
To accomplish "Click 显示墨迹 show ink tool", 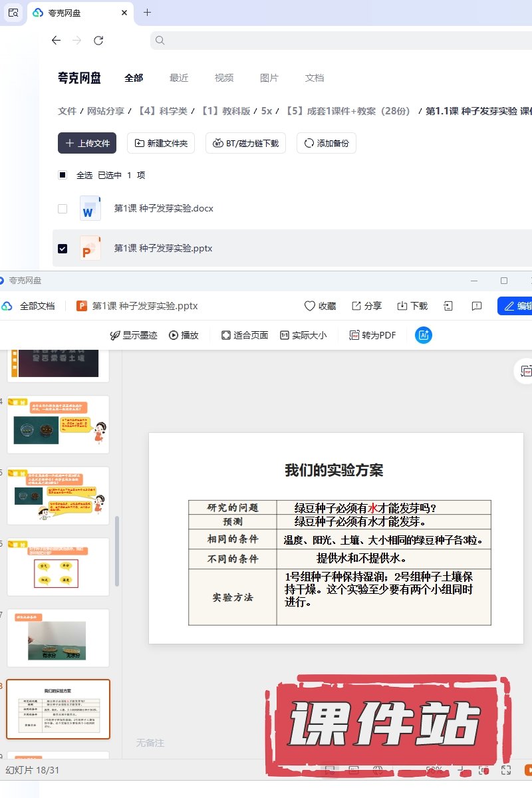I will 134,335.
